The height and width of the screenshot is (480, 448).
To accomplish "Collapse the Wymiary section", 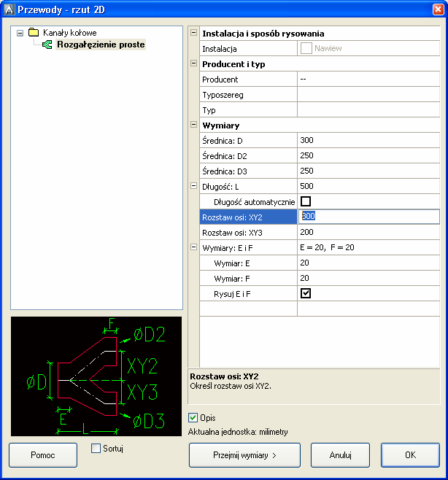I will click(x=193, y=125).
